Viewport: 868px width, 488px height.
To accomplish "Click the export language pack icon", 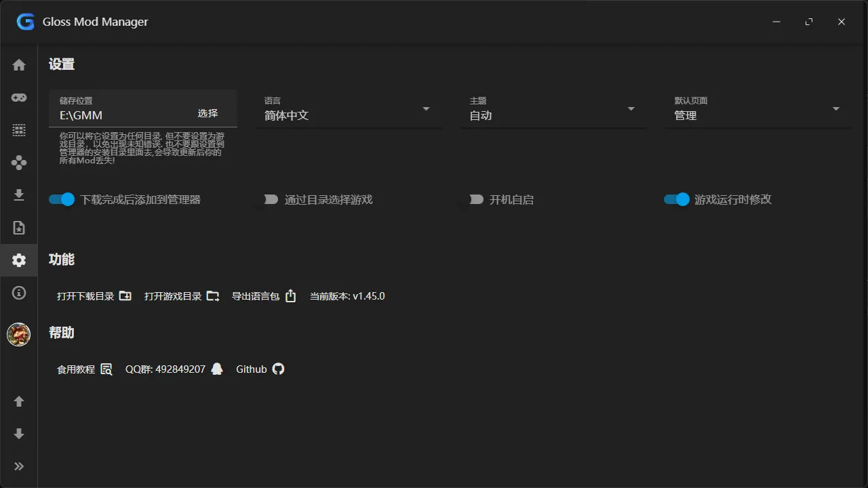I will pyautogui.click(x=290, y=296).
